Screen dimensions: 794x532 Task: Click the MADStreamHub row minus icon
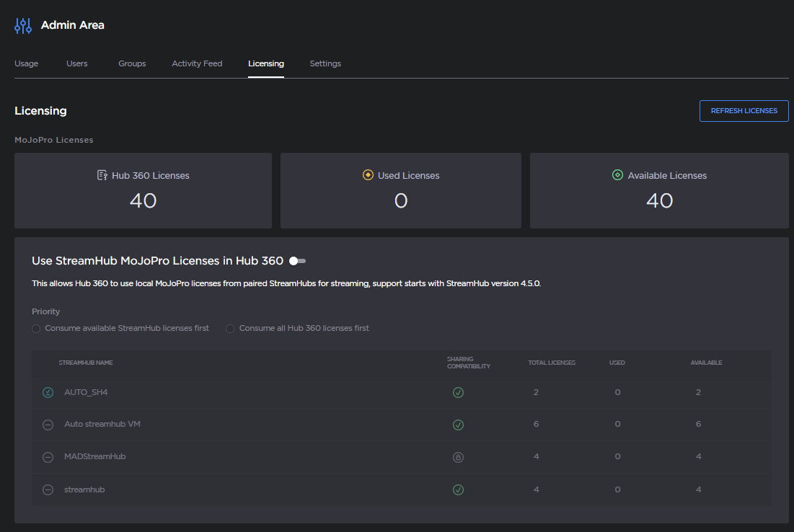point(48,457)
